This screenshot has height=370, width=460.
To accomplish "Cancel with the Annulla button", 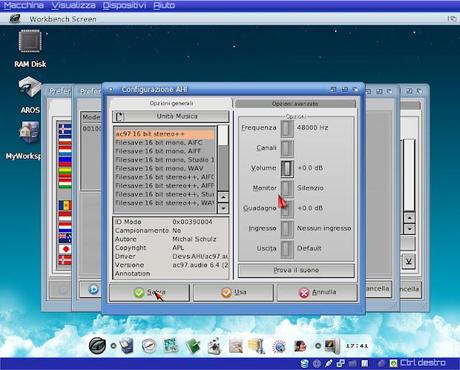I will (x=317, y=293).
